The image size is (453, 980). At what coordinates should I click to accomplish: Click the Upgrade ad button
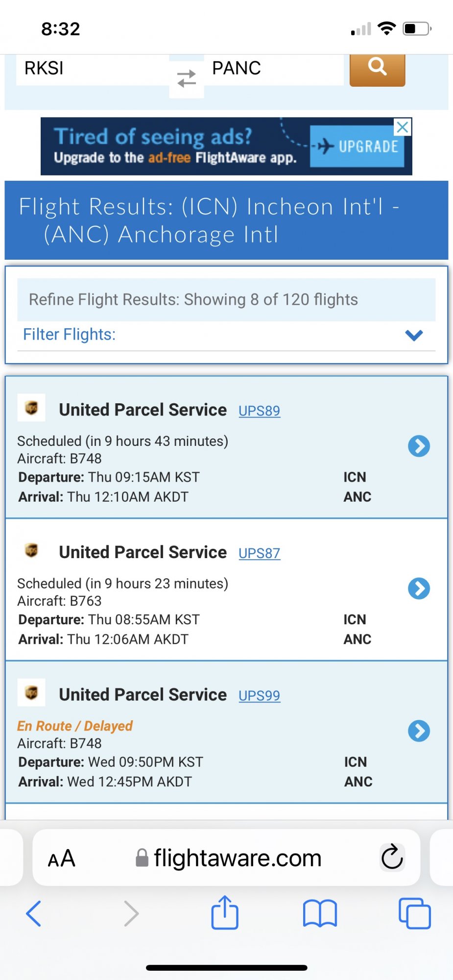pyautogui.click(x=358, y=147)
